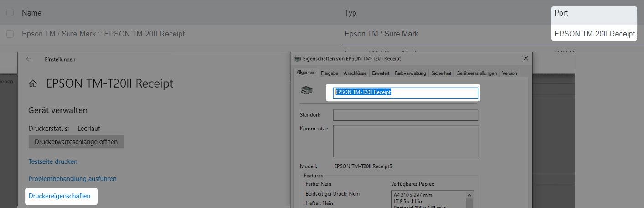644x208 pixels.
Task: Click the printer icon beside the name field
Action: click(306, 91)
